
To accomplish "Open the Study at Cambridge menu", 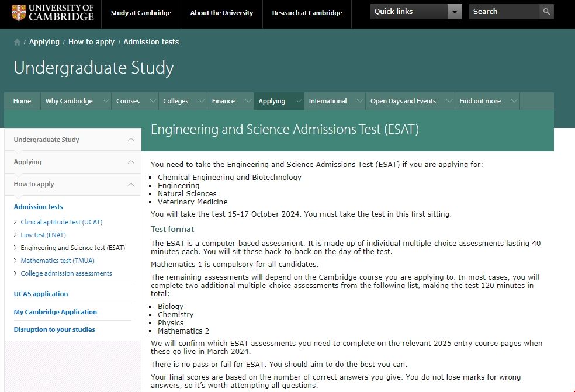I will click(141, 13).
